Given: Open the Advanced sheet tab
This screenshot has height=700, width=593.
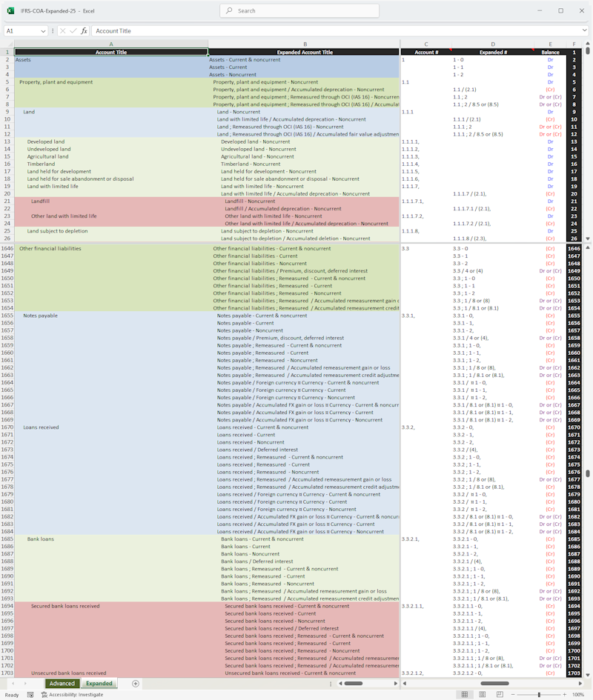Looking at the screenshot, I should click(x=62, y=684).
